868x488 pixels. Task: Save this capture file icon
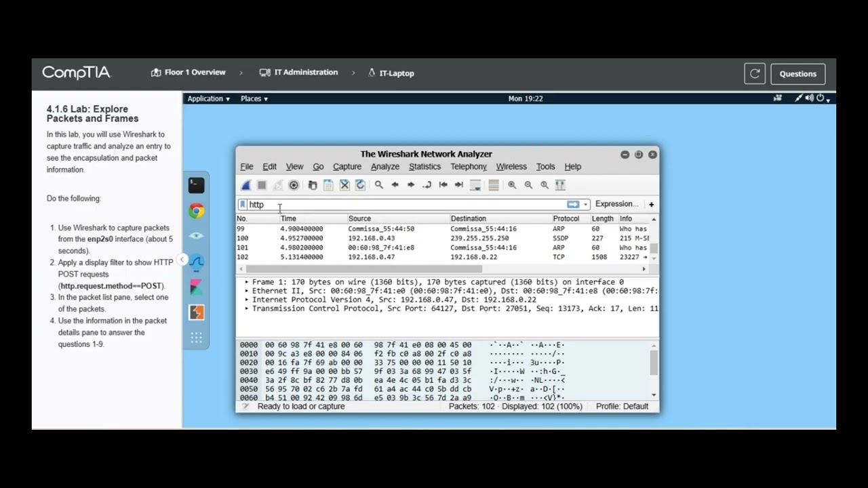[328, 185]
